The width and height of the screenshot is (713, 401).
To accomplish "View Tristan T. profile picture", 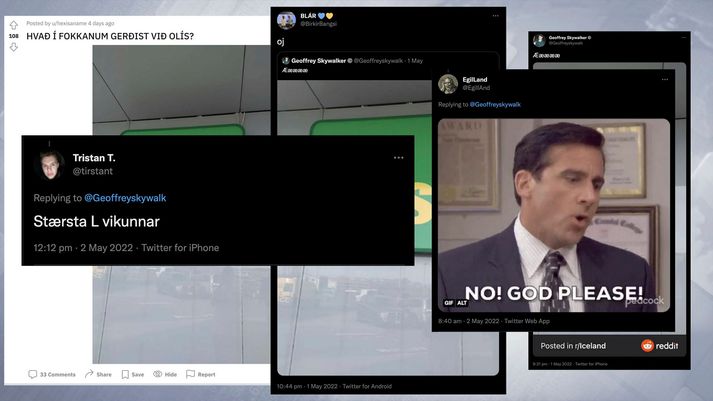I will tap(49, 165).
